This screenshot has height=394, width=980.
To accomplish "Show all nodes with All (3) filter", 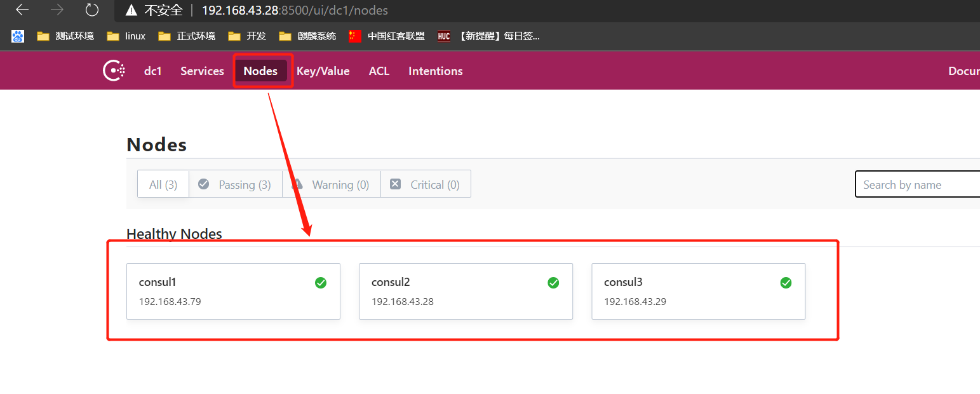I will [163, 184].
